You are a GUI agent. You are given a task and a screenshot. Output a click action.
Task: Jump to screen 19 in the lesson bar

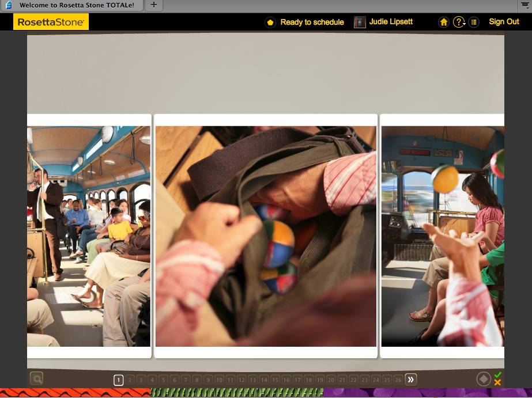point(320,380)
